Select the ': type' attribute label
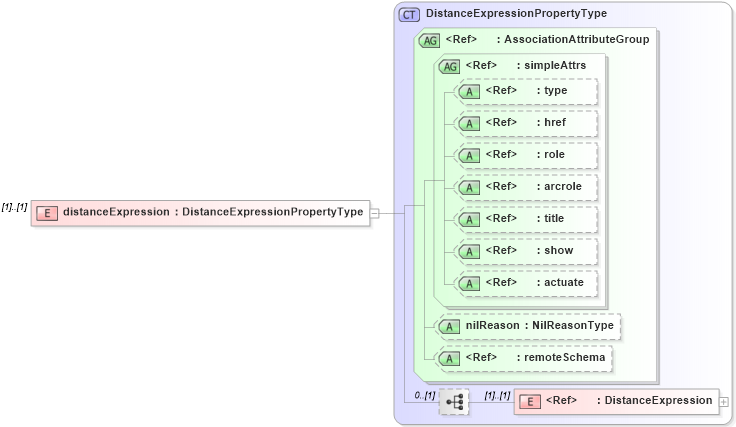The height and width of the screenshot is (427, 736). 552,90
